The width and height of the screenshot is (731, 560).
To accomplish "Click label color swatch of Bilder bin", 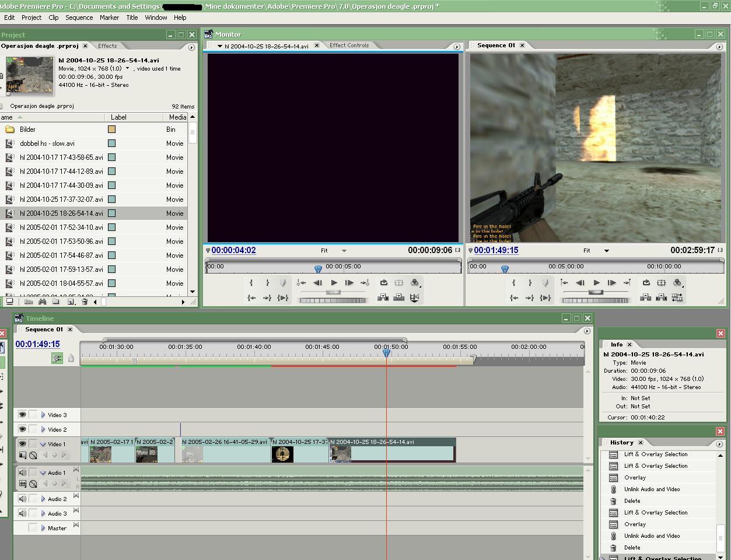I will 111,129.
